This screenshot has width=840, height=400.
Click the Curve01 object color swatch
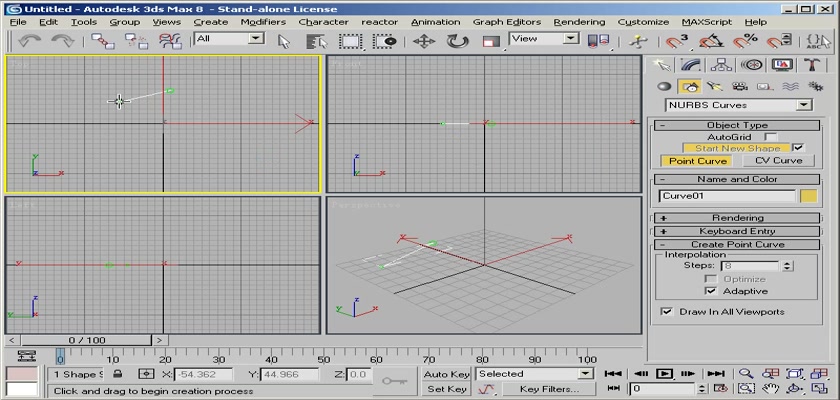[x=809, y=196]
